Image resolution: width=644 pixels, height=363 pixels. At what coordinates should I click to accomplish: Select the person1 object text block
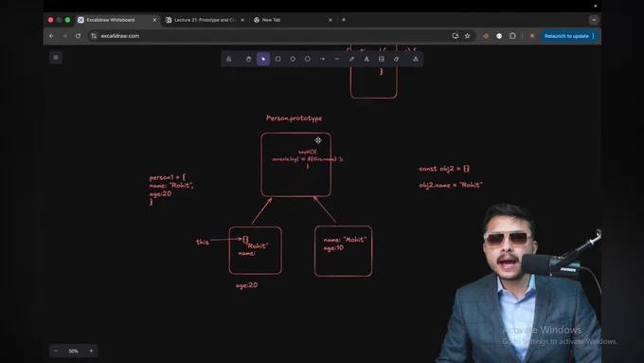click(x=171, y=190)
